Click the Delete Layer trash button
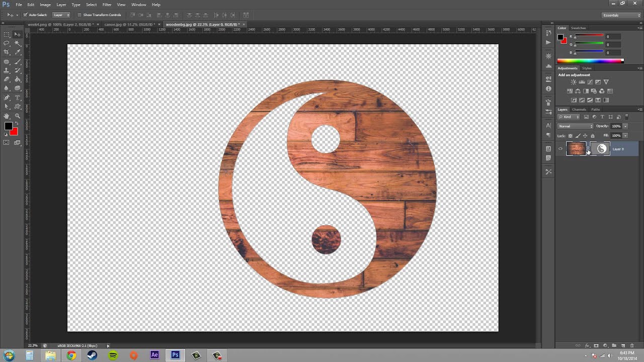 [x=632, y=345]
